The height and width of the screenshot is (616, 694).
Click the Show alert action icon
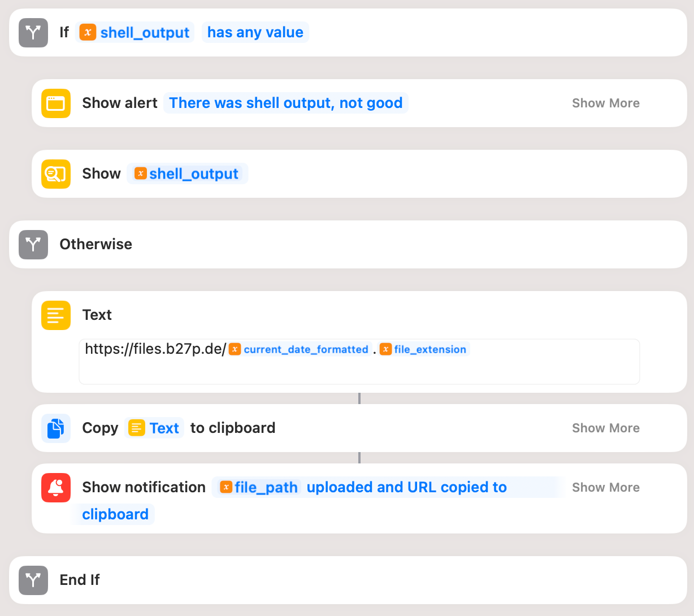point(56,103)
